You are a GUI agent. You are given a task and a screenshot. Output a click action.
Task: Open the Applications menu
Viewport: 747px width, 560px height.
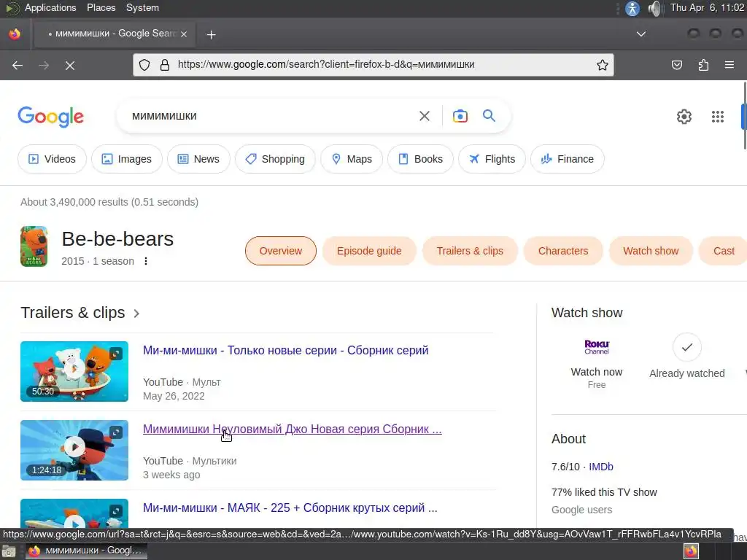pos(50,7)
